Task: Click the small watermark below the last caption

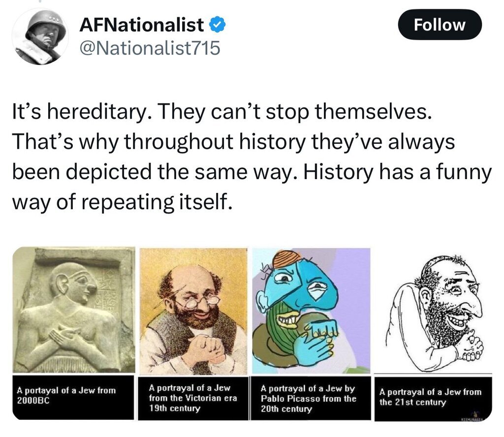Action: [x=473, y=418]
